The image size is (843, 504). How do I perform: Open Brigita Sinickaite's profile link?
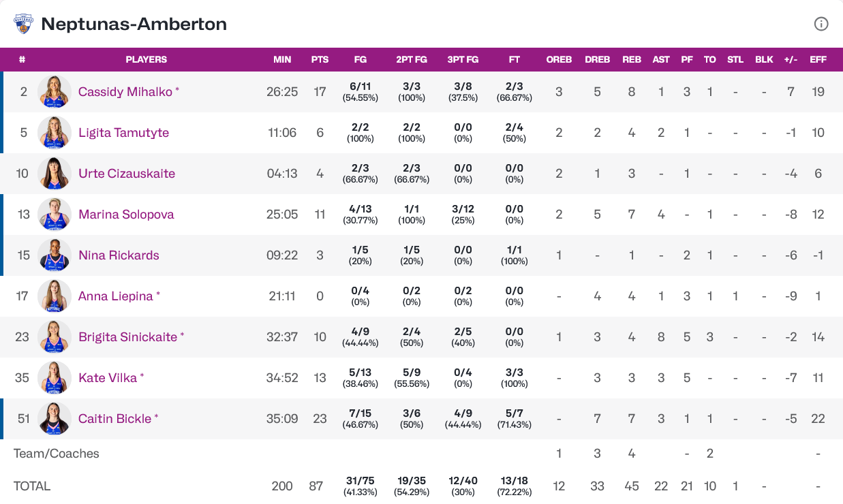coord(127,336)
